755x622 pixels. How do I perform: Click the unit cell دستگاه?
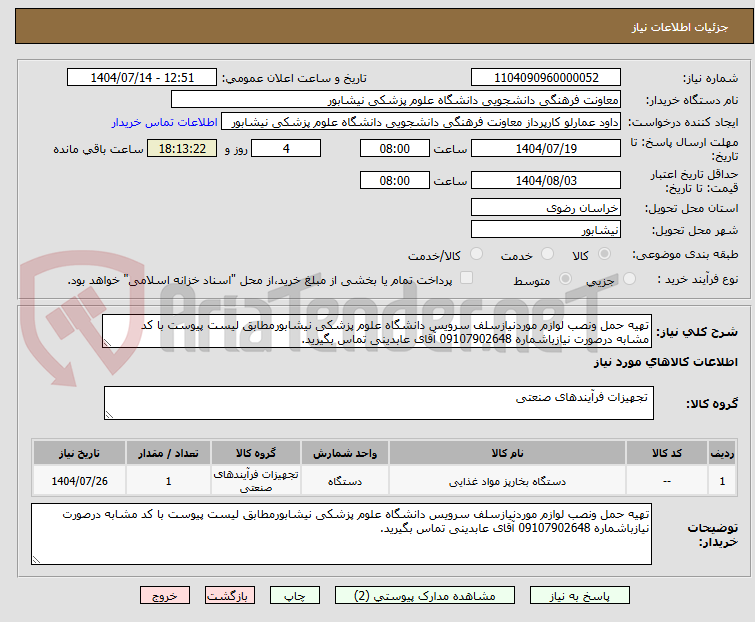(x=345, y=481)
